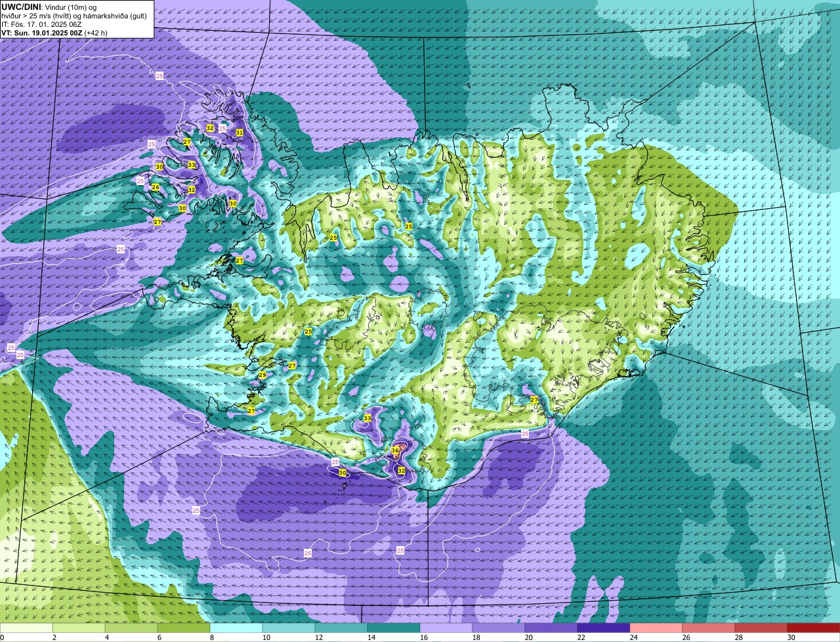Pick the 4–6 m/s legend color
The width and height of the screenshot is (840, 642).
point(131,628)
